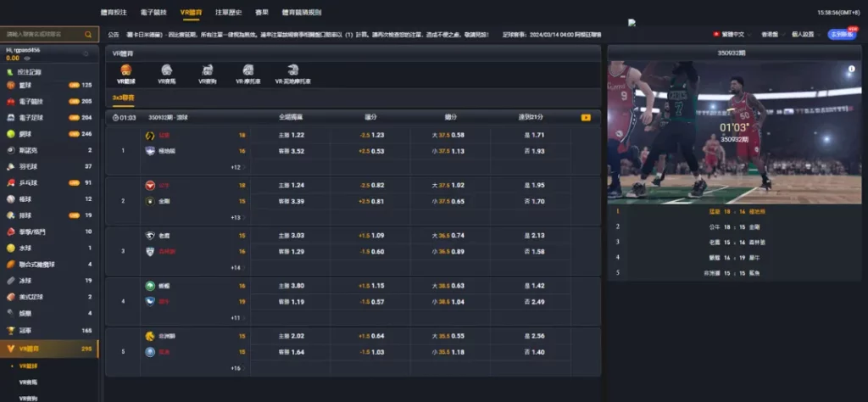The image size is (868, 402).
Task: Expand the +16 markets for match 5
Action: coord(238,368)
